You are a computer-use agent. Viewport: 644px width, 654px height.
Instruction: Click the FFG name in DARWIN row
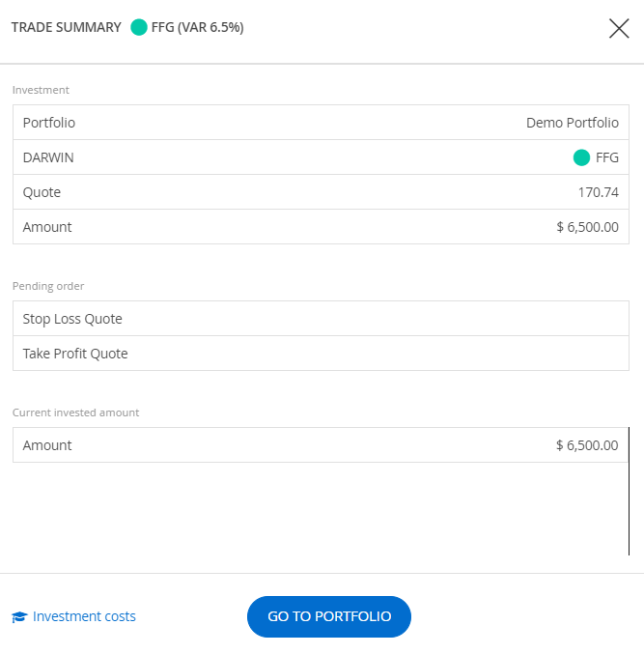pyautogui.click(x=607, y=157)
